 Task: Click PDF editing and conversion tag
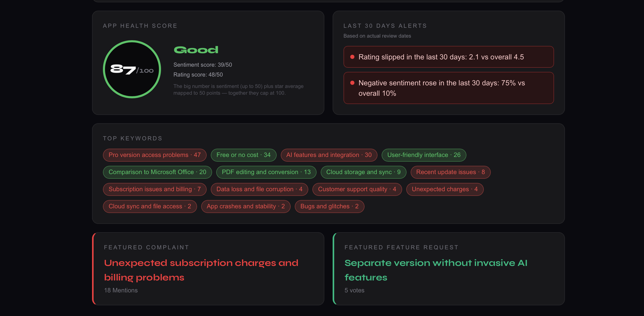coord(266,172)
